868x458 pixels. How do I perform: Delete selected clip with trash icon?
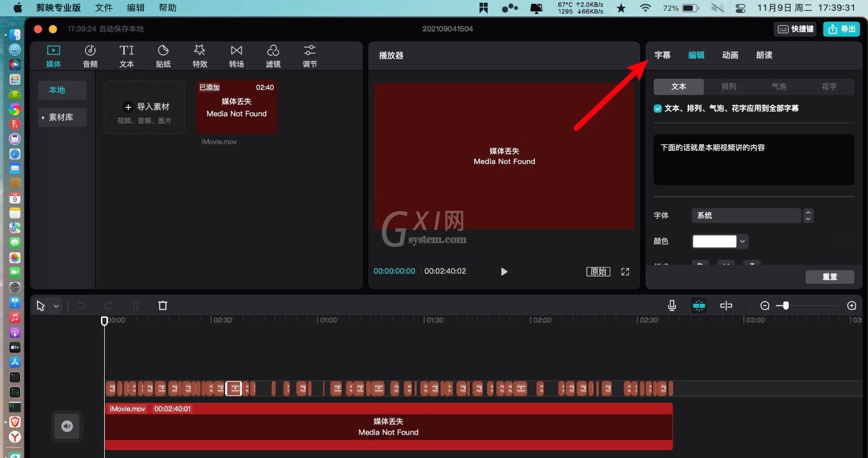tap(163, 306)
